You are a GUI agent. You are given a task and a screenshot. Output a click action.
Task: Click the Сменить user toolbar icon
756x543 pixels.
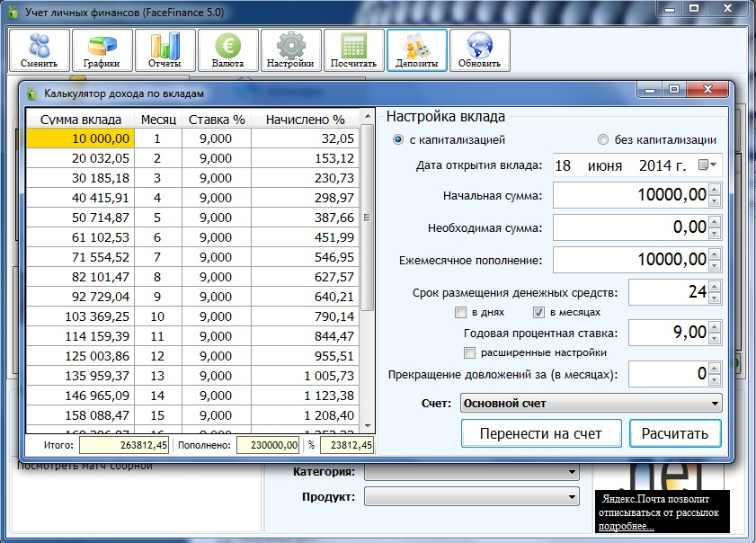click(39, 50)
